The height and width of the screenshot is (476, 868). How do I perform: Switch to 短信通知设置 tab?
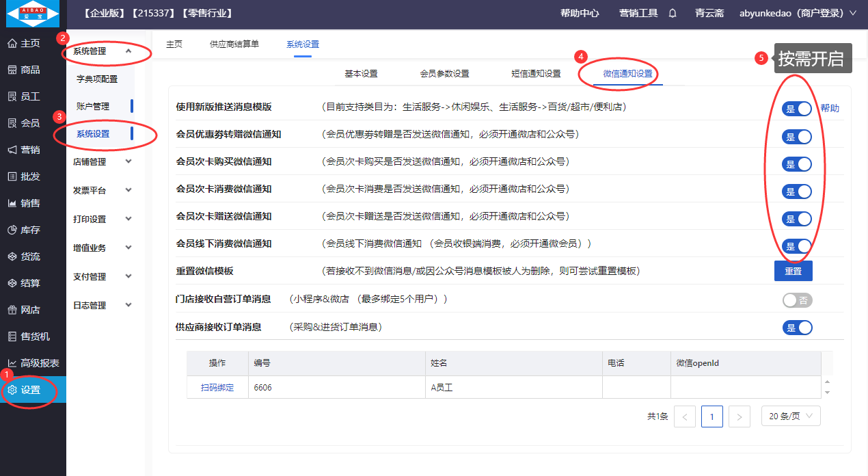click(536, 74)
